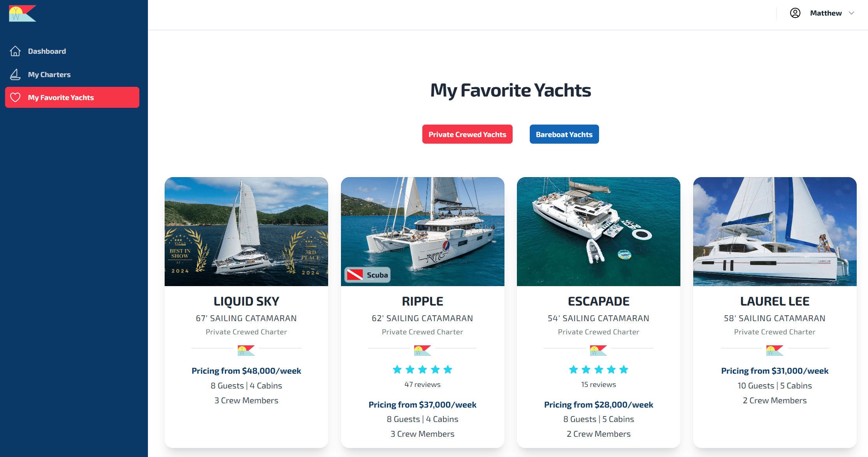Click the flag logo on the Liquid Sky card
Viewport: 868px width, 457px height.
coord(246,350)
